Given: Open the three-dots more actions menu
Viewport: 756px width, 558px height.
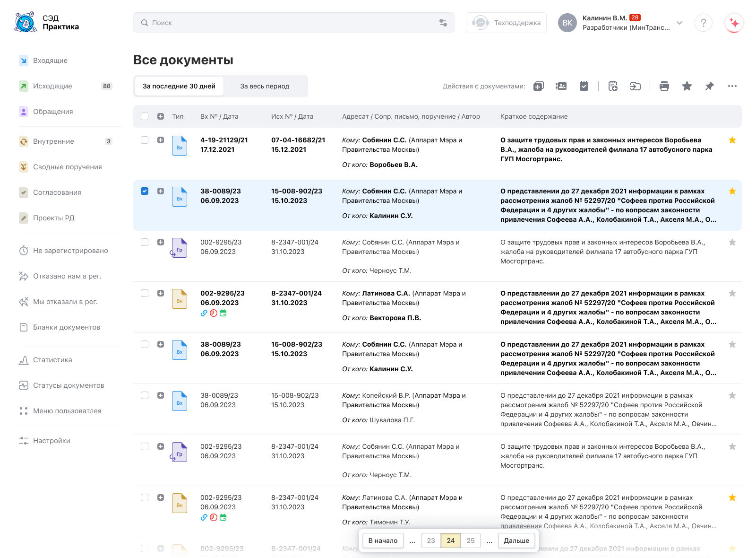Looking at the screenshot, I should click(x=732, y=86).
